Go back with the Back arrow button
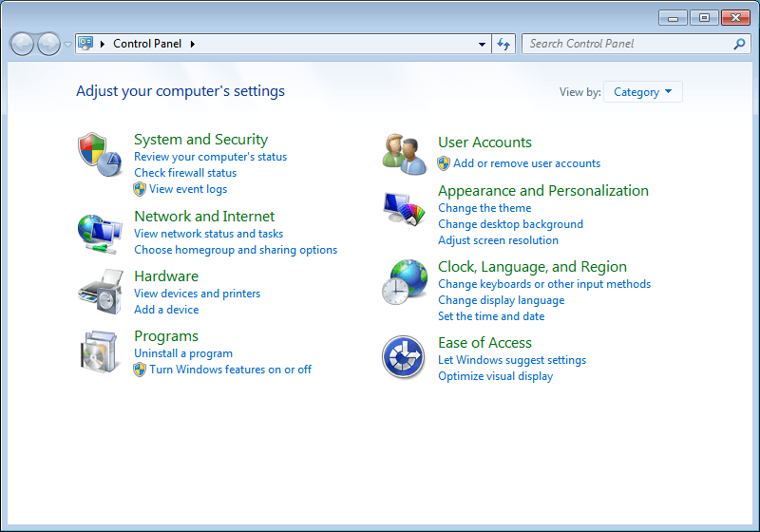The image size is (760, 532). point(22,45)
